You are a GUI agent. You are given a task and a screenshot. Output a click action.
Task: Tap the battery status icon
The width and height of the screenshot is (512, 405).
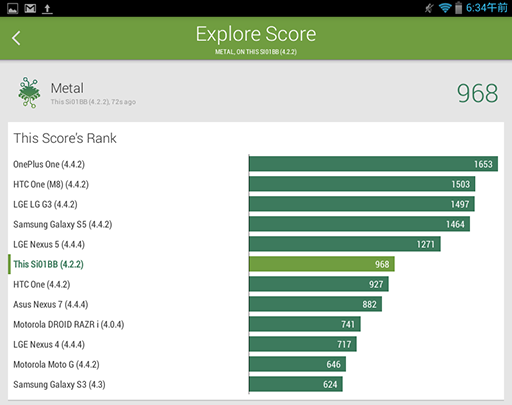[459, 8]
